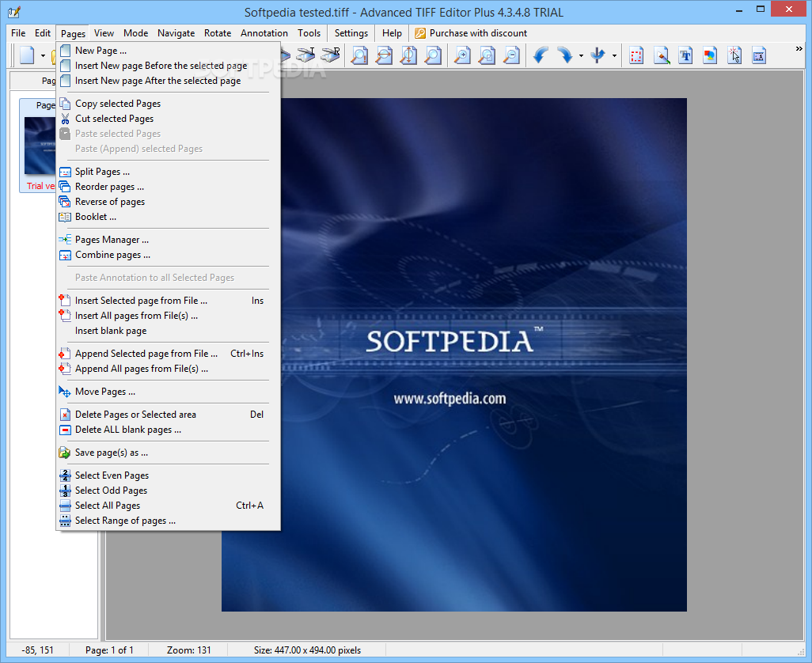Choose Insert All pages from File(s)...
Viewport: 812px width, 663px height.
click(169, 316)
